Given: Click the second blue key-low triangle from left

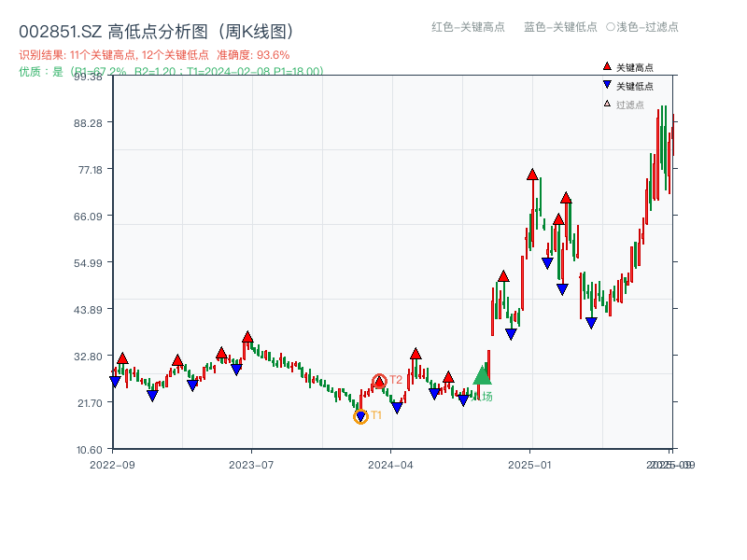Looking at the screenshot, I should (152, 395).
